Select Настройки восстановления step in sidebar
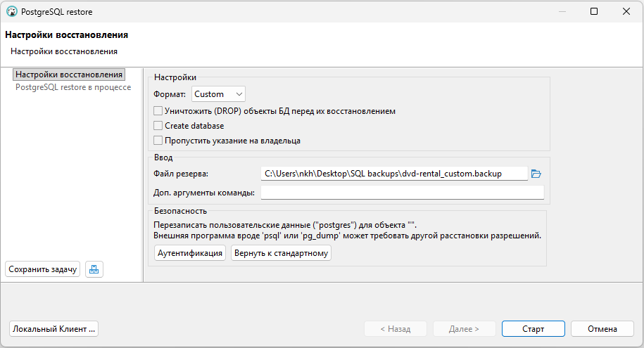644x348 pixels. click(x=69, y=75)
